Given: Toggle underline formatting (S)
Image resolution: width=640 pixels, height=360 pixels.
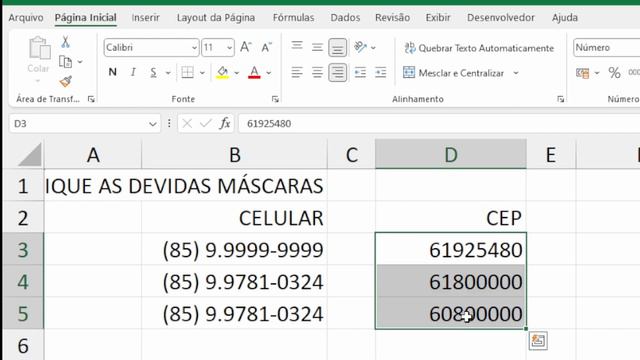Looking at the screenshot, I should click(153, 73).
